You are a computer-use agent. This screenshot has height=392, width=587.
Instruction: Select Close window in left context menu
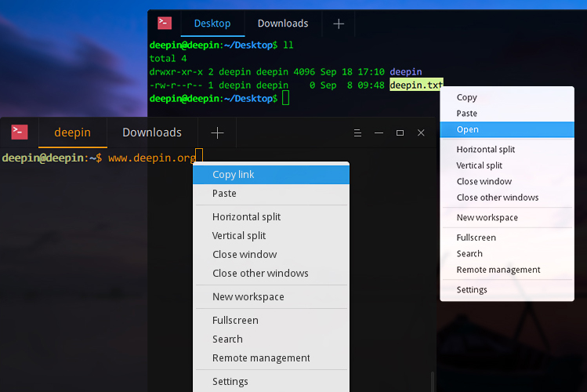tap(271, 254)
